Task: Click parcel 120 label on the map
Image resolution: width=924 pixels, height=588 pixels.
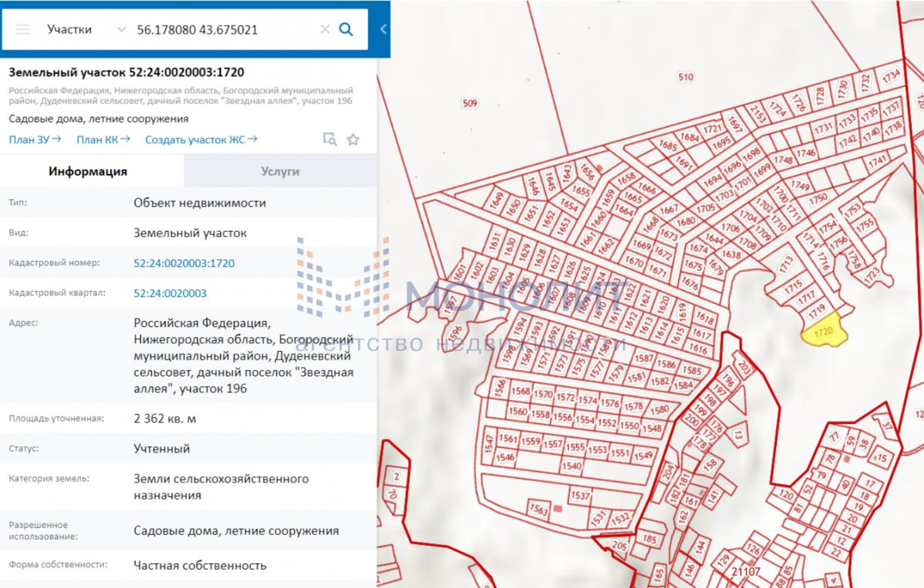Action: click(786, 495)
